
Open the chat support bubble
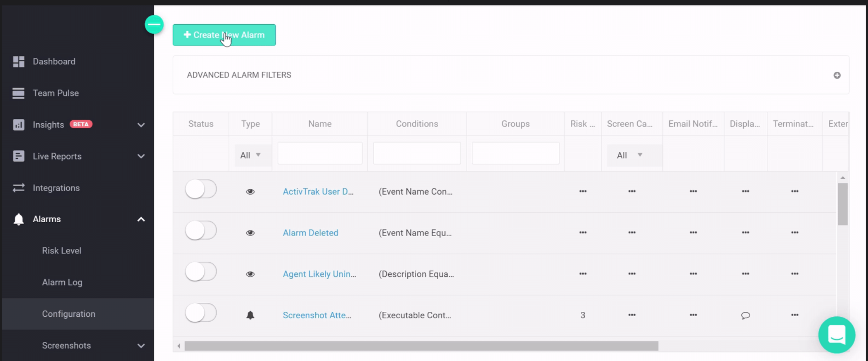point(837,335)
